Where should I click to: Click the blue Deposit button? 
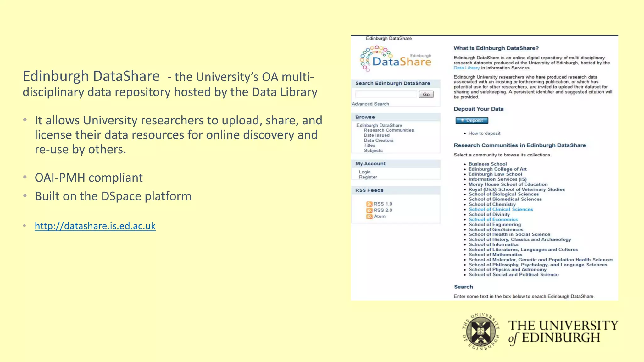click(x=472, y=120)
